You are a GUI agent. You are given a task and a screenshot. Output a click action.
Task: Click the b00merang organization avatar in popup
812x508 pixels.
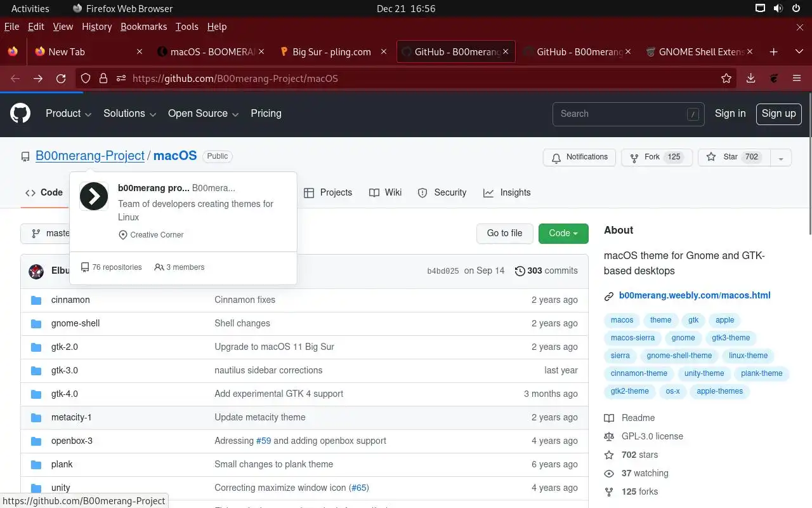94,196
